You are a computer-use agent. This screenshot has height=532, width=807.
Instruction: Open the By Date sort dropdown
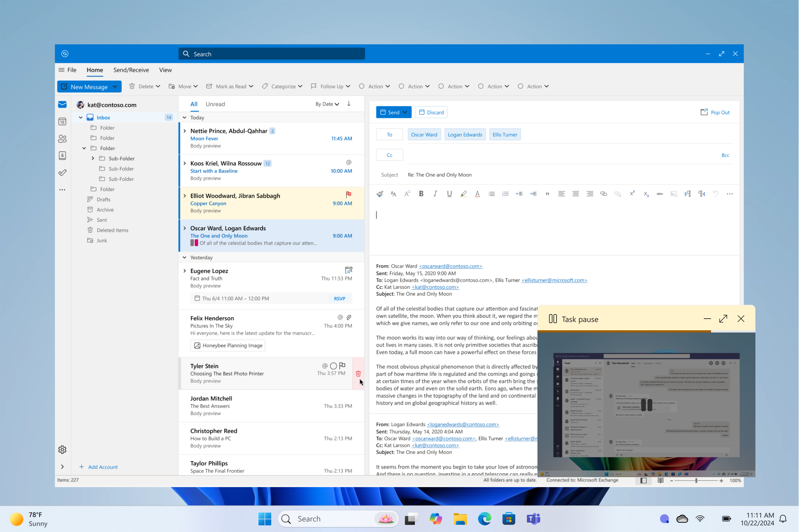coord(331,105)
